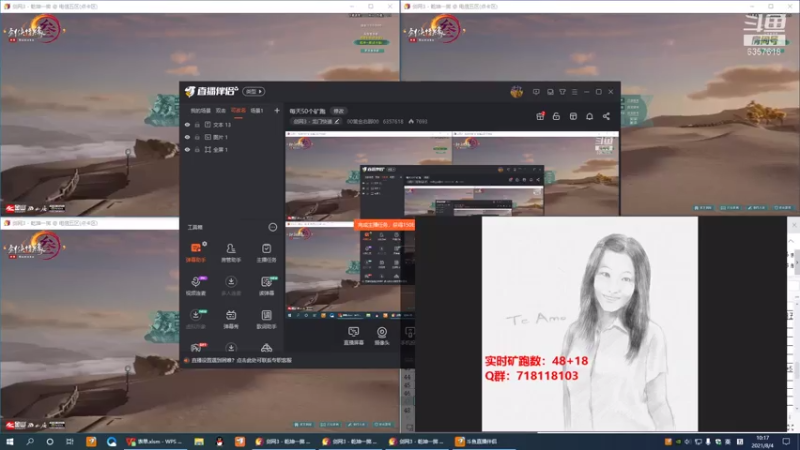Switch to the 场景1 tab
The width and height of the screenshot is (800, 450).
(257, 110)
